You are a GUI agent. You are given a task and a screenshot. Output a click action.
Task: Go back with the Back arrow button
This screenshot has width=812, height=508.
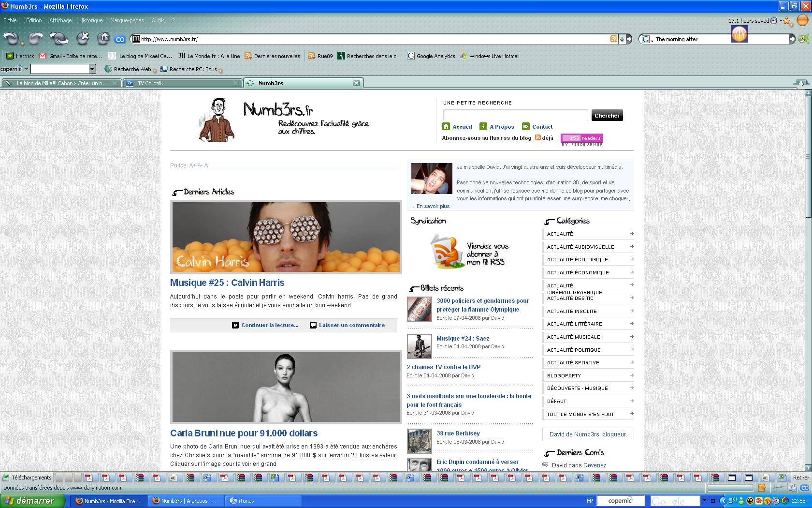click(11, 39)
